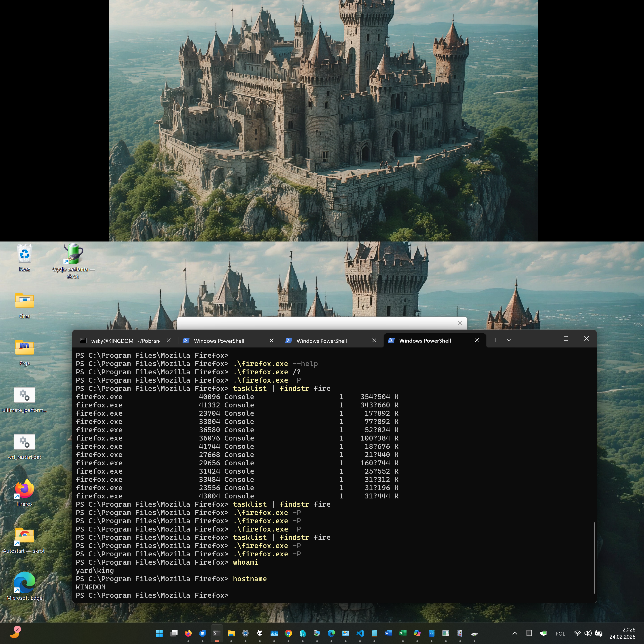The height and width of the screenshot is (644, 644).
Task: Open Chrome from the taskbar
Action: click(289, 633)
